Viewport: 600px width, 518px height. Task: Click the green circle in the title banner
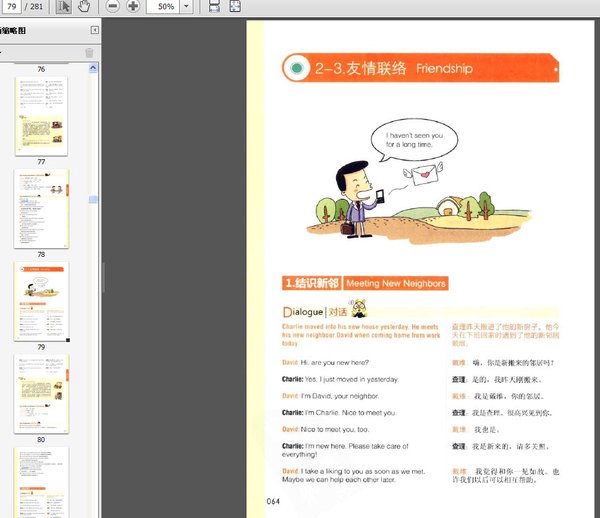pos(297,68)
